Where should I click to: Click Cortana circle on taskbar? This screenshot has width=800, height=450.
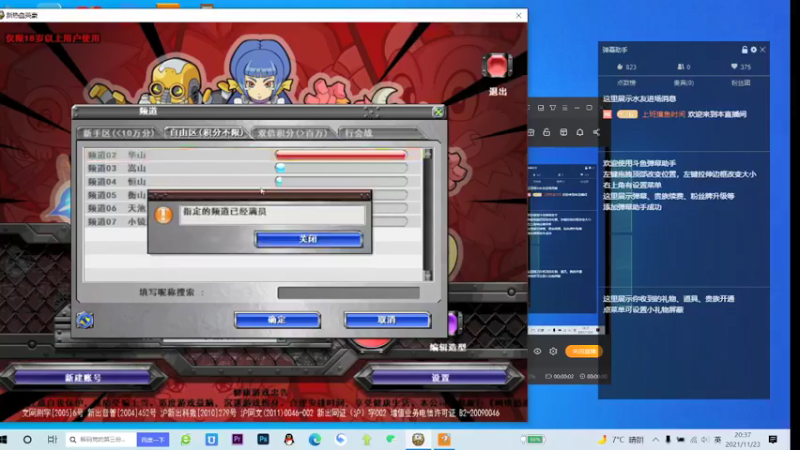[x=28, y=439]
